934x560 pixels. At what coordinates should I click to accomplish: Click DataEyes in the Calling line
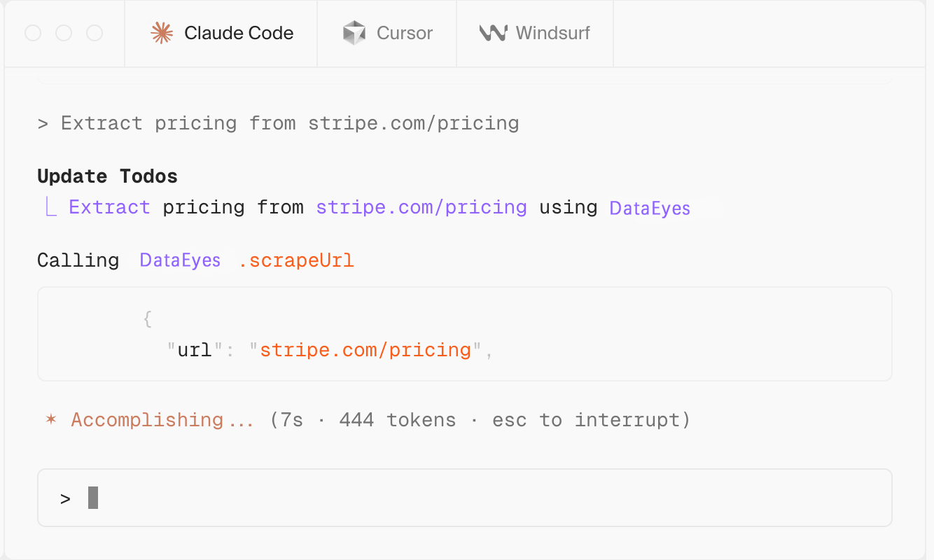click(180, 260)
